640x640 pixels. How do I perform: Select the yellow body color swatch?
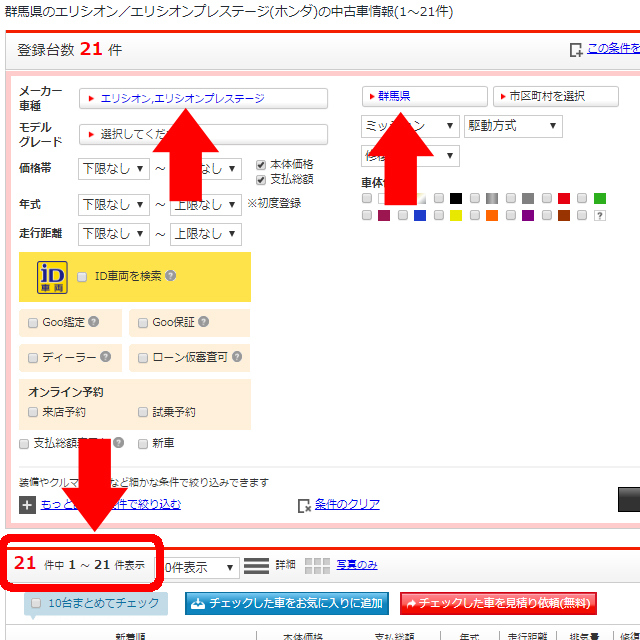[456, 216]
